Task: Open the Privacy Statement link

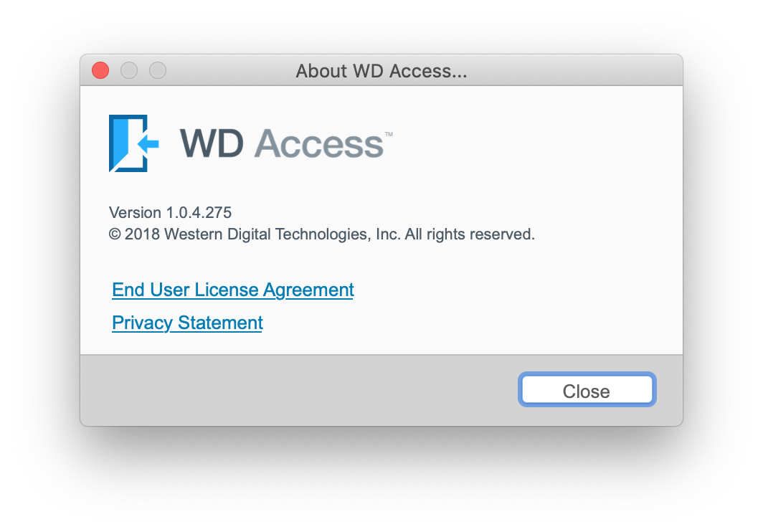Action: [x=187, y=323]
